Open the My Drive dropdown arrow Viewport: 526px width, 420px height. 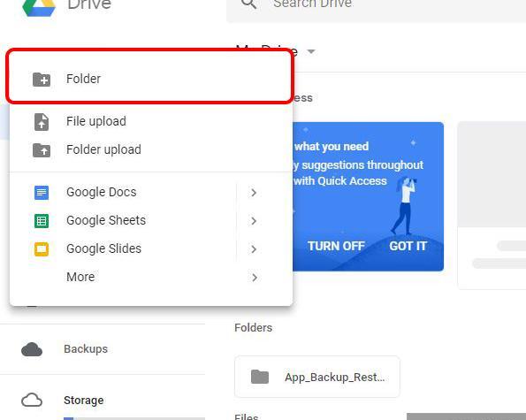(x=311, y=51)
